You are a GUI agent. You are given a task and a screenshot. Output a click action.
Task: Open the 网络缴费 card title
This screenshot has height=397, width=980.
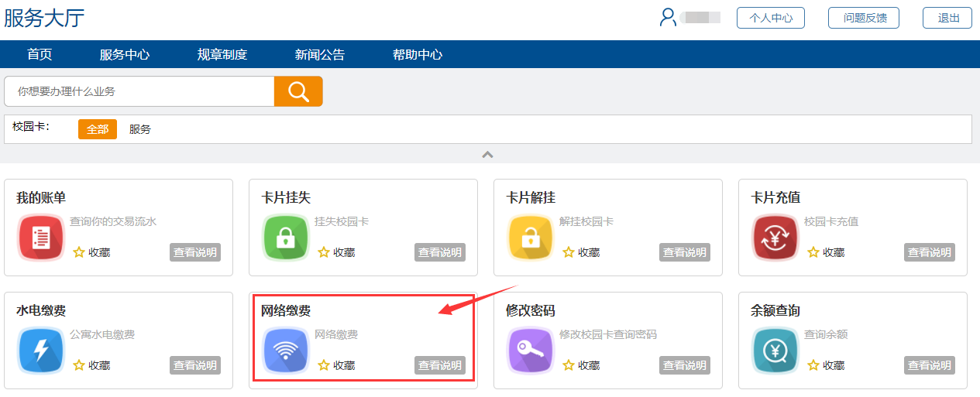click(x=286, y=311)
